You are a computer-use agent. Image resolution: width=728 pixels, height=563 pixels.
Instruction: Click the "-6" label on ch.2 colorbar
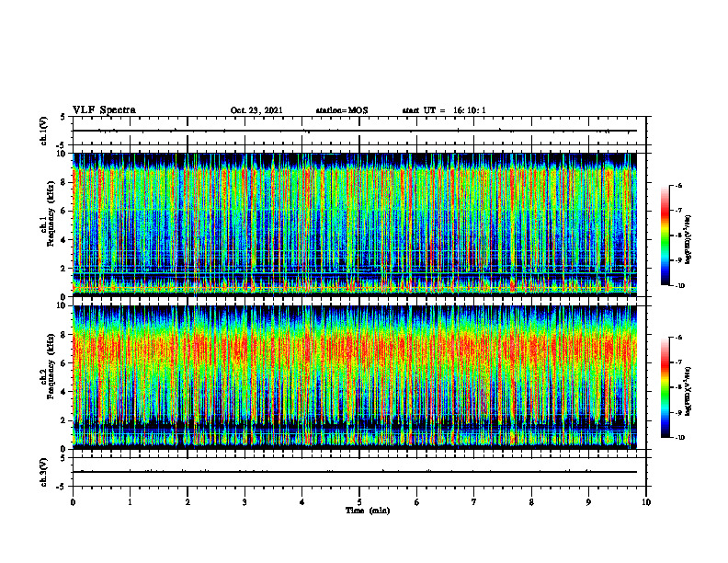point(679,338)
